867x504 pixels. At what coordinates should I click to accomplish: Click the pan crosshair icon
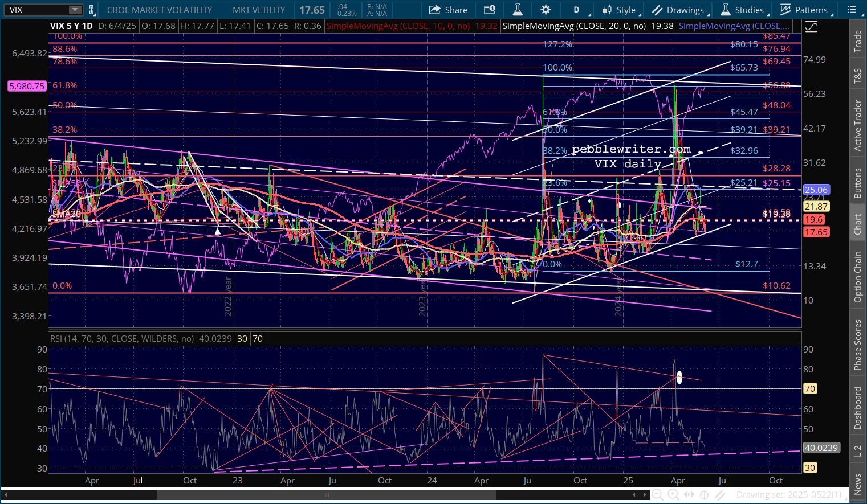(x=704, y=495)
